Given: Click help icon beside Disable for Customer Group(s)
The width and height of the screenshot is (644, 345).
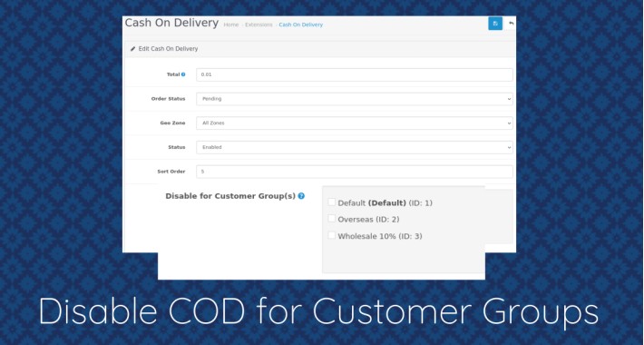Looking at the screenshot, I should tap(301, 196).
